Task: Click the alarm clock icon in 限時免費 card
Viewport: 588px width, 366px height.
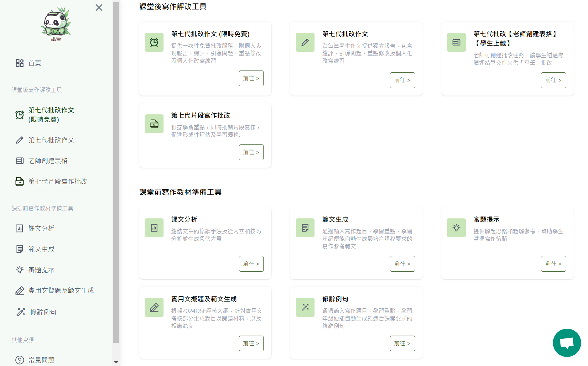Action: click(x=154, y=42)
